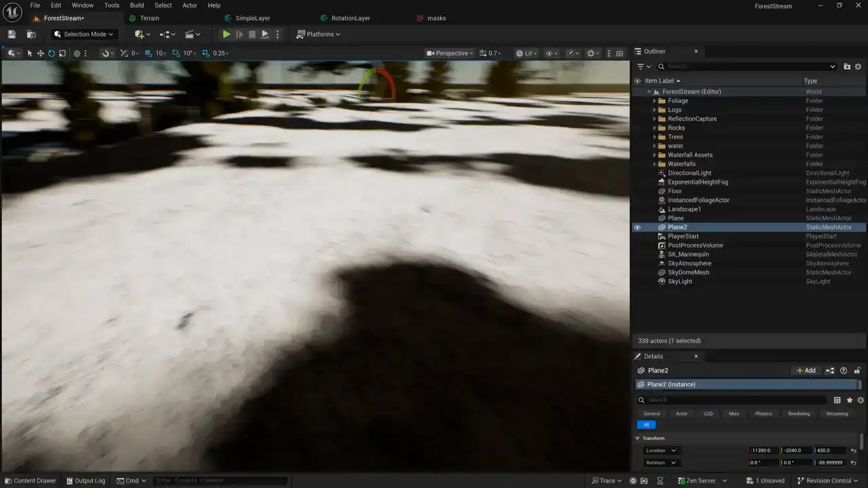Switch to the RotationLayer tab
The width and height of the screenshot is (868, 488).
350,18
